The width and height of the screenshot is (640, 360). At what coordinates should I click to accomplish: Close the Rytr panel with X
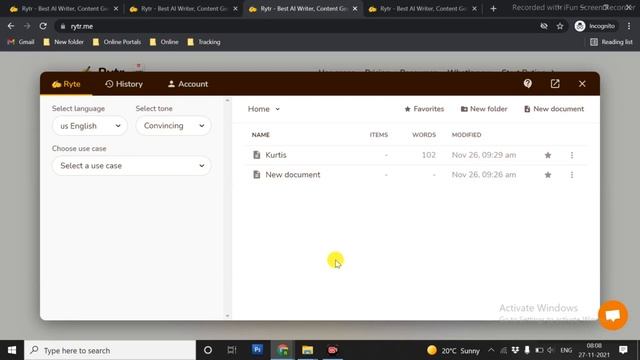[582, 84]
